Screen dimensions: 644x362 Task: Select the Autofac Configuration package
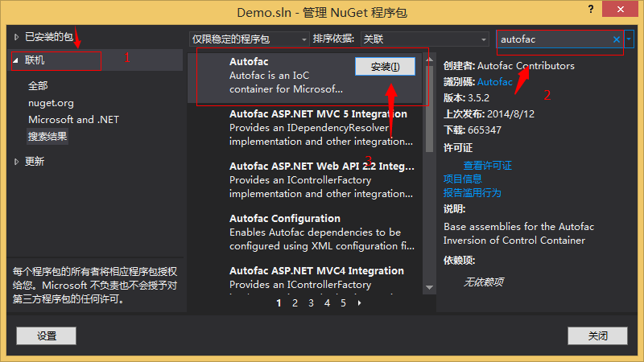305,232
